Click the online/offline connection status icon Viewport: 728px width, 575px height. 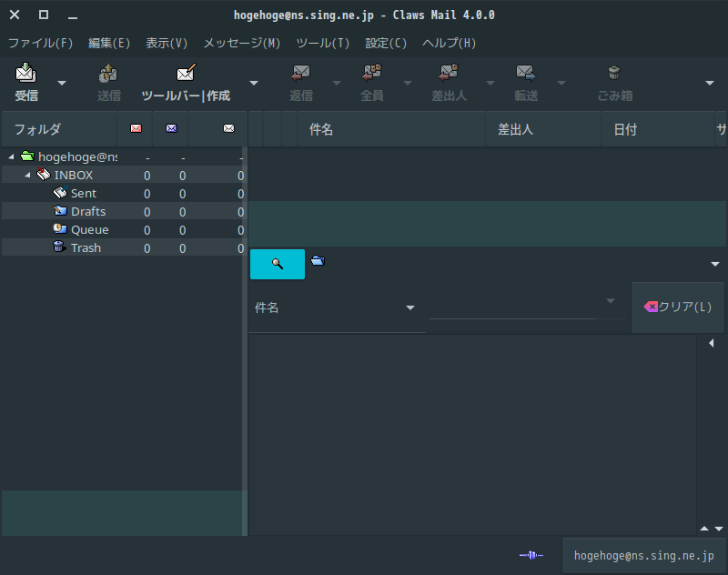(x=531, y=555)
